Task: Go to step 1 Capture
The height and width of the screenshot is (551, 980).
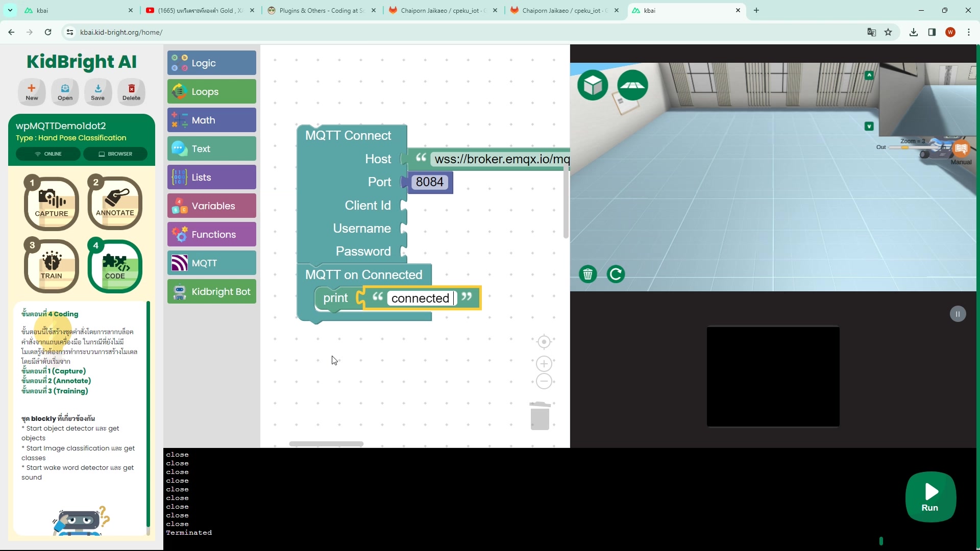Action: tap(52, 203)
